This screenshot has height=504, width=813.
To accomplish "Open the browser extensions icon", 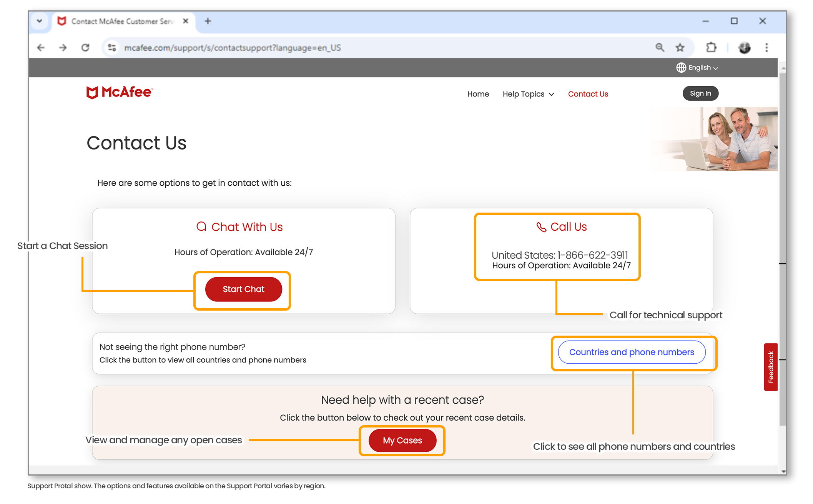I will (711, 47).
